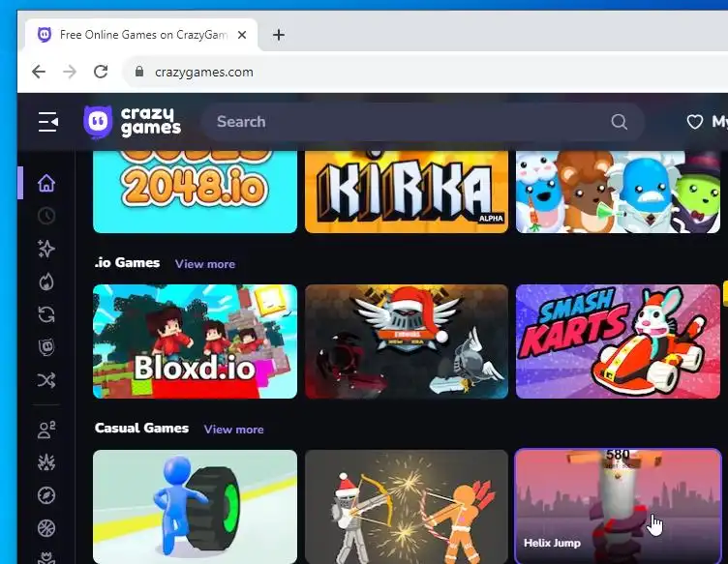728x564 pixels.
Task: Open favorites heart icon
Action: (x=694, y=122)
